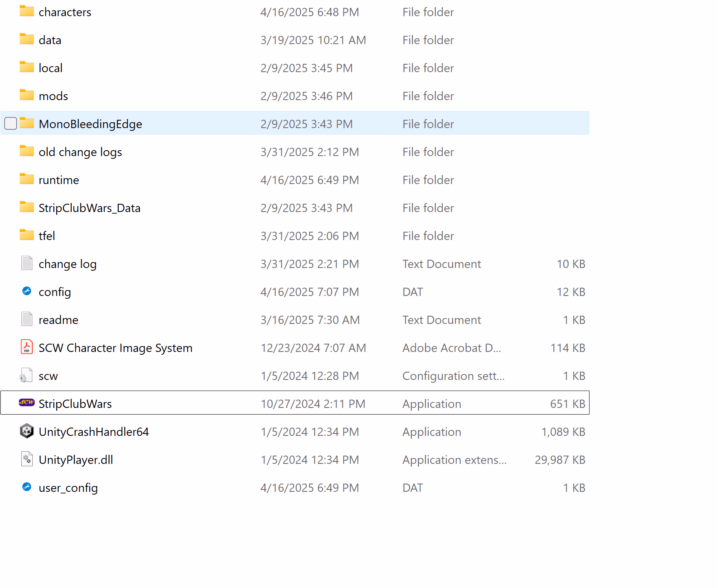Click the PDF icon for SCW Character Image System

[x=26, y=347]
